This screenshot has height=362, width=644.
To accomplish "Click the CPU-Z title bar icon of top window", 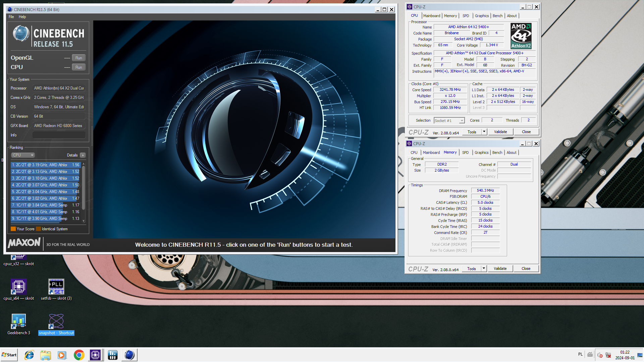I will tap(410, 7).
